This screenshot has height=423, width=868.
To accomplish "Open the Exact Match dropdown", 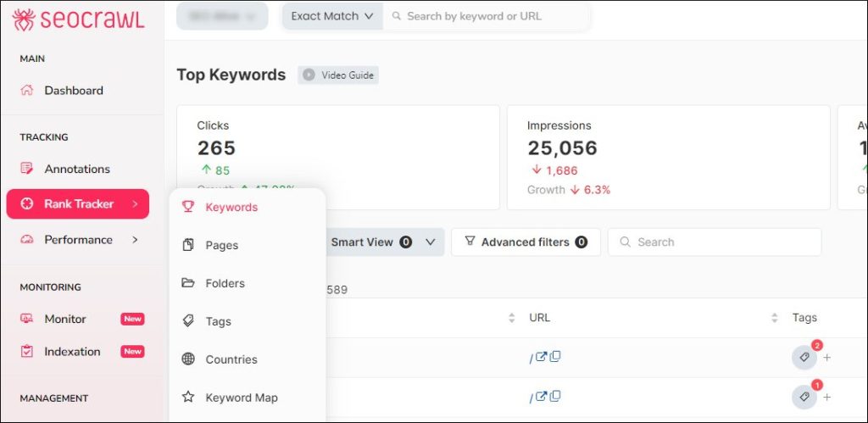I will tap(332, 16).
